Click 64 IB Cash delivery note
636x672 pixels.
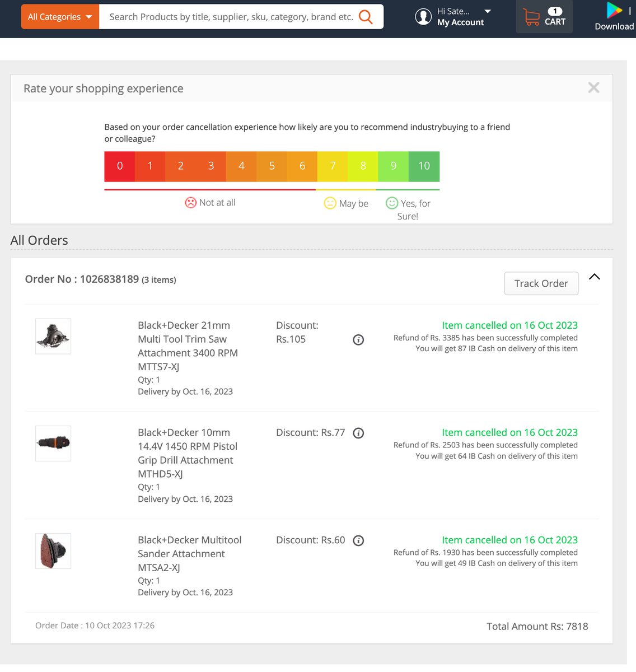pyautogui.click(x=497, y=456)
